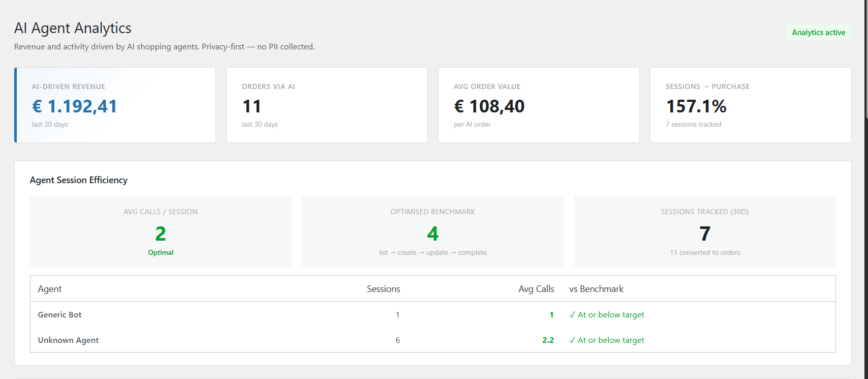Select the Optimised Benchmark tile
The image size is (868, 379).
pos(432,231)
